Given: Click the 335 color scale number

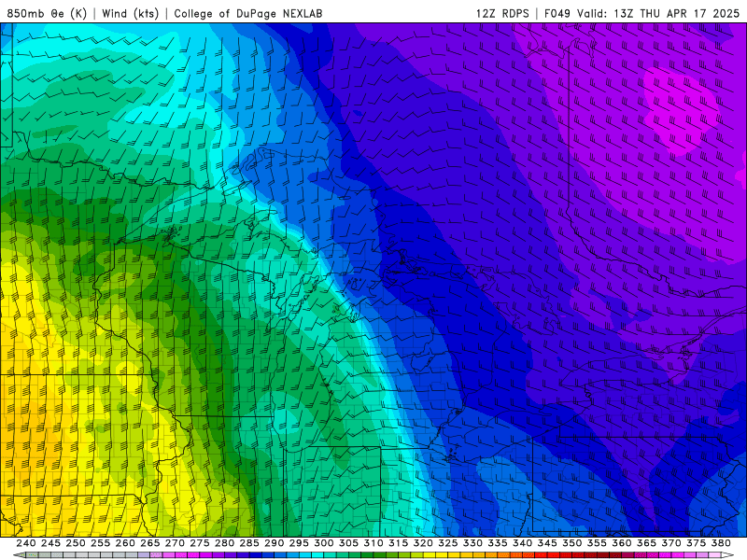Looking at the screenshot, I should (x=498, y=543).
